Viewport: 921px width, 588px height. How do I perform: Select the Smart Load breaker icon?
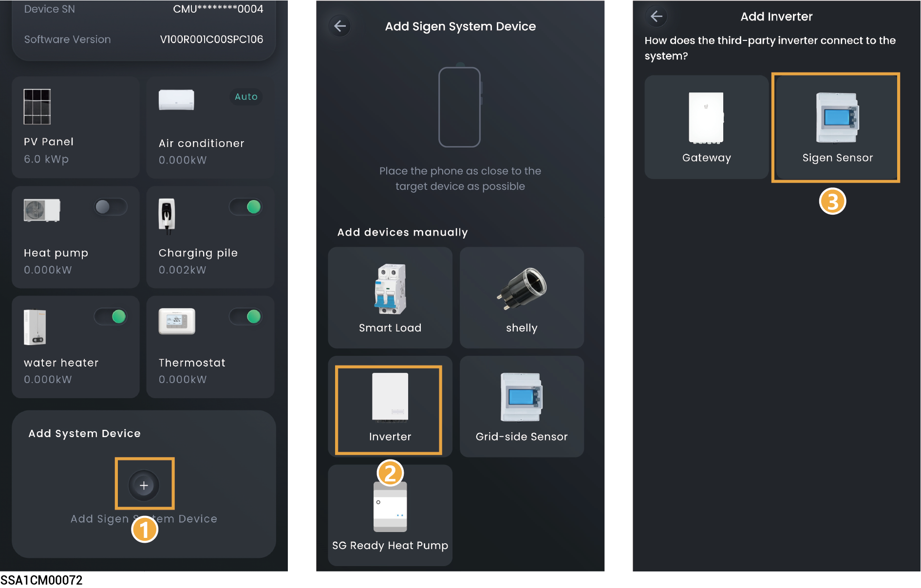tap(390, 289)
